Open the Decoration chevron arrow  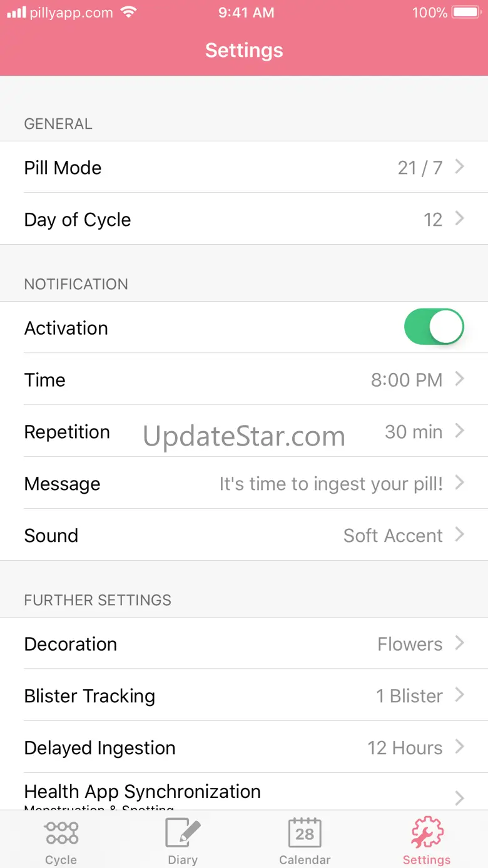point(460,643)
